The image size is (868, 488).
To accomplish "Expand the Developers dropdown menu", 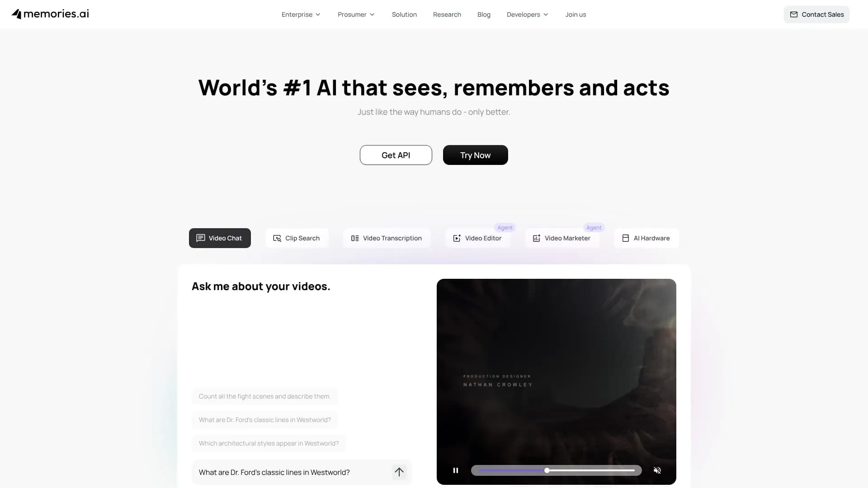I will tap(528, 14).
